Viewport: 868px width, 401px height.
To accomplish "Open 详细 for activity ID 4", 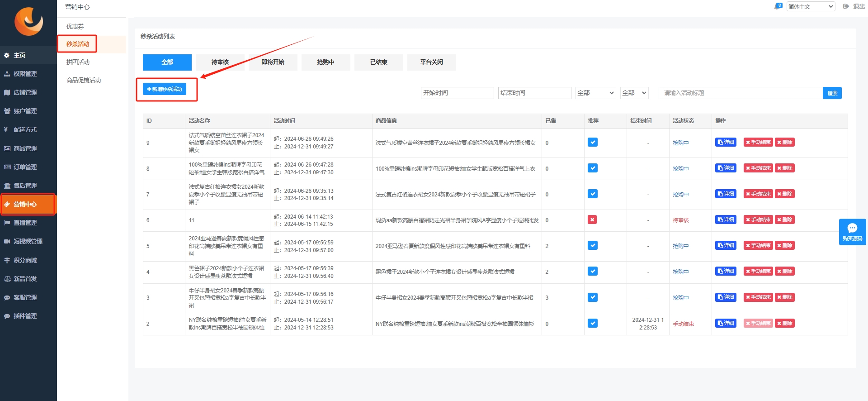I will pyautogui.click(x=726, y=271).
